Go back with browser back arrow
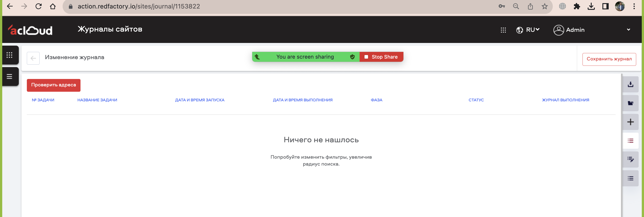644x217 pixels. pyautogui.click(x=10, y=6)
